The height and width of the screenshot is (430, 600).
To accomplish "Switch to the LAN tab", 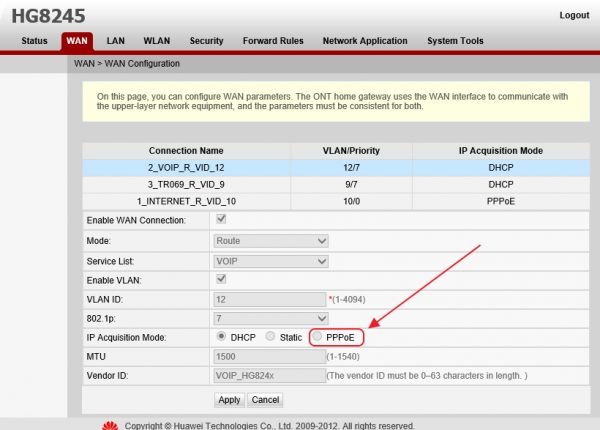I will pos(116,41).
